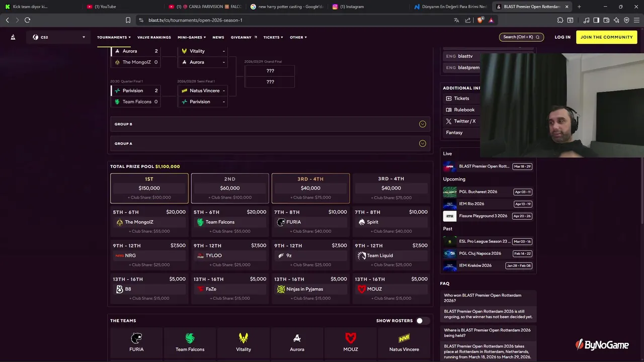This screenshot has height=362, width=644.
Task: Open the News menu item
Action: [x=218, y=37]
